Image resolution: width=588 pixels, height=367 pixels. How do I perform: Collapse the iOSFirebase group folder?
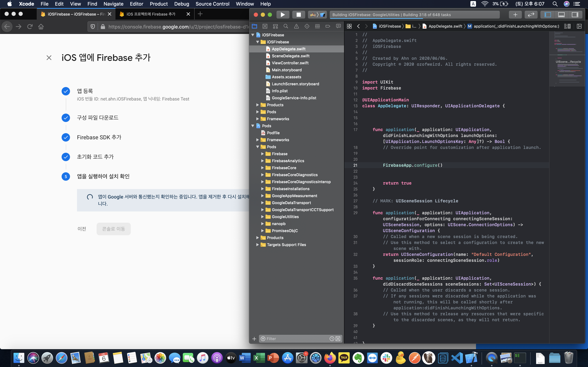258,42
